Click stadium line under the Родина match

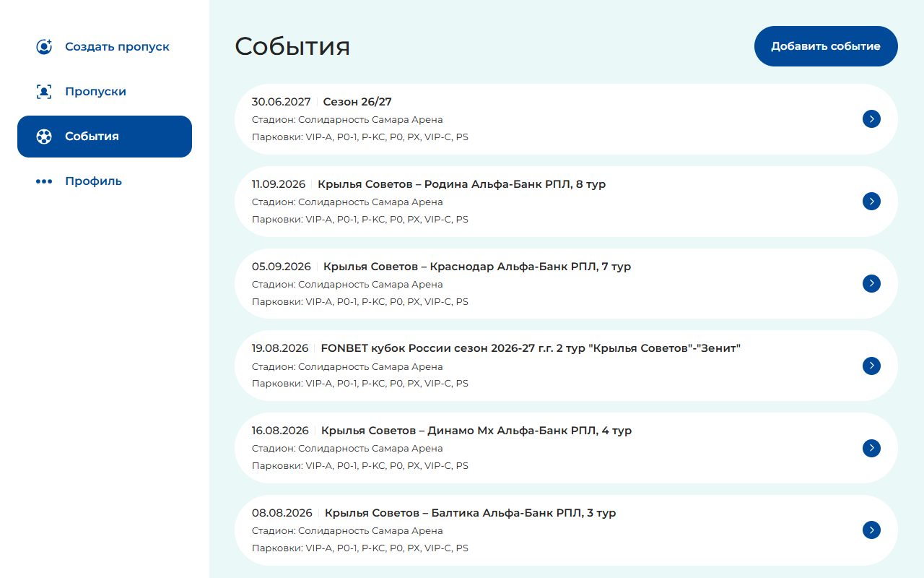point(347,202)
